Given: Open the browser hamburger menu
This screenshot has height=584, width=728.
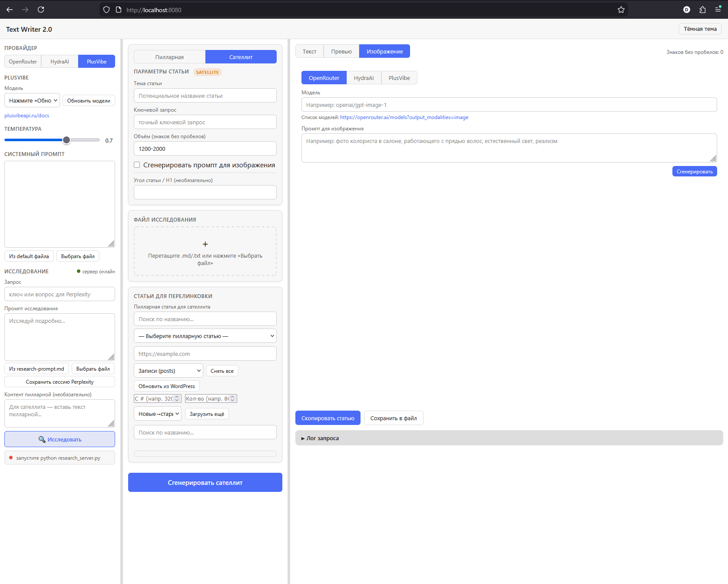Looking at the screenshot, I should pyautogui.click(x=718, y=10).
